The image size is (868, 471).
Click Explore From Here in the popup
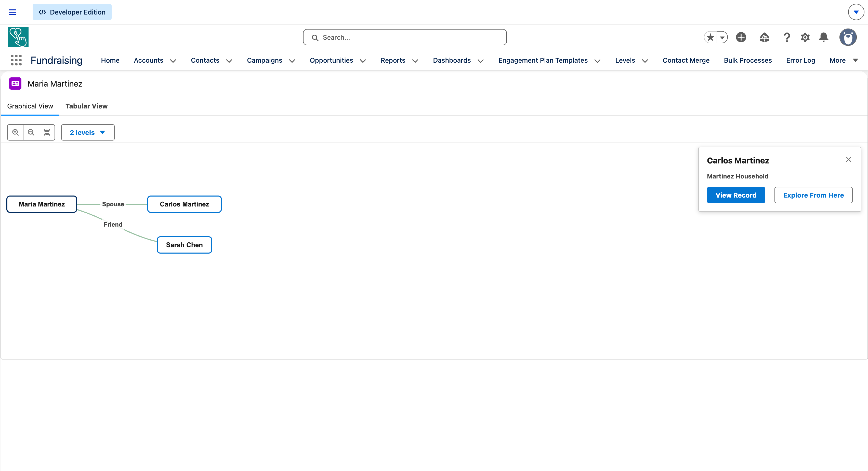(813, 195)
